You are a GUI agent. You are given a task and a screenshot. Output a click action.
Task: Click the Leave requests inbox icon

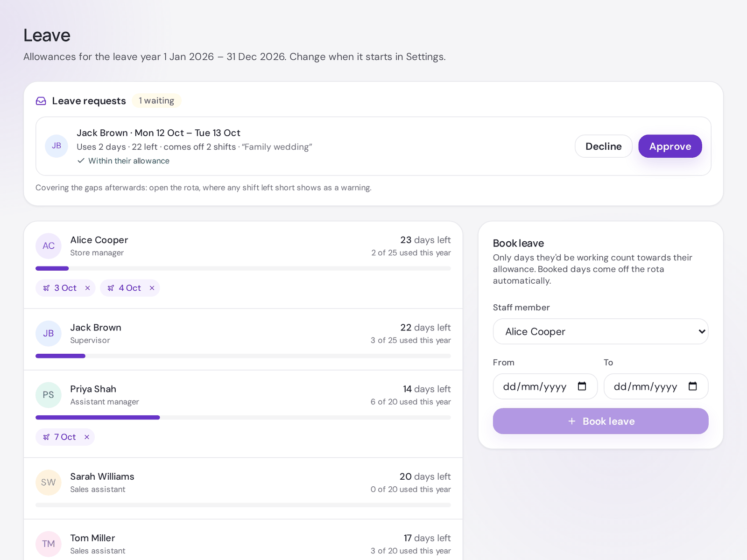41,101
